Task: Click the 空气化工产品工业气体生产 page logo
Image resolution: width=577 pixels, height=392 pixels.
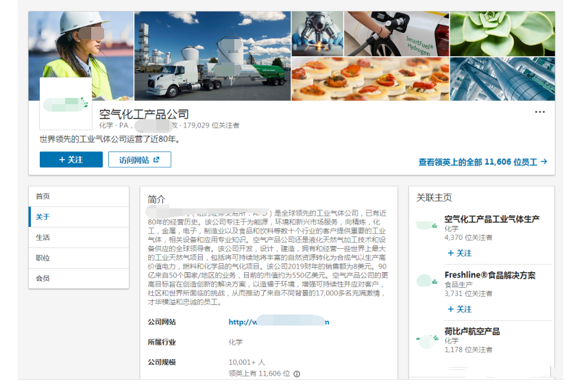Action: pyautogui.click(x=427, y=225)
